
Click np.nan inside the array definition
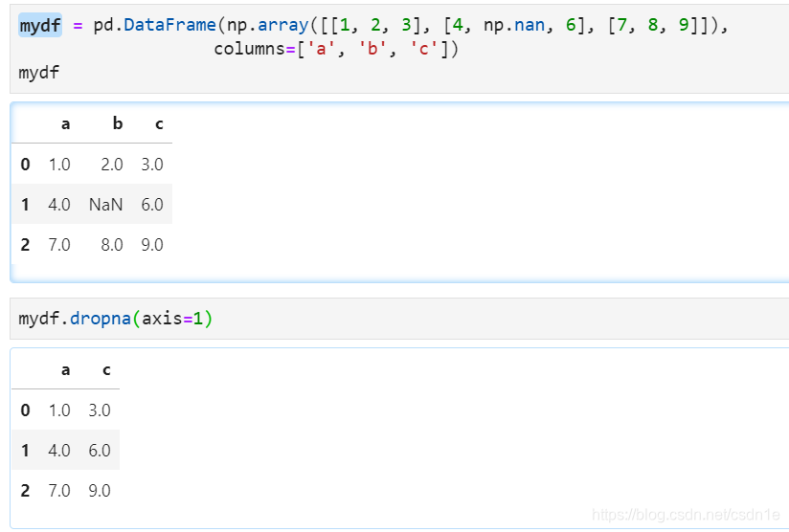click(x=514, y=25)
